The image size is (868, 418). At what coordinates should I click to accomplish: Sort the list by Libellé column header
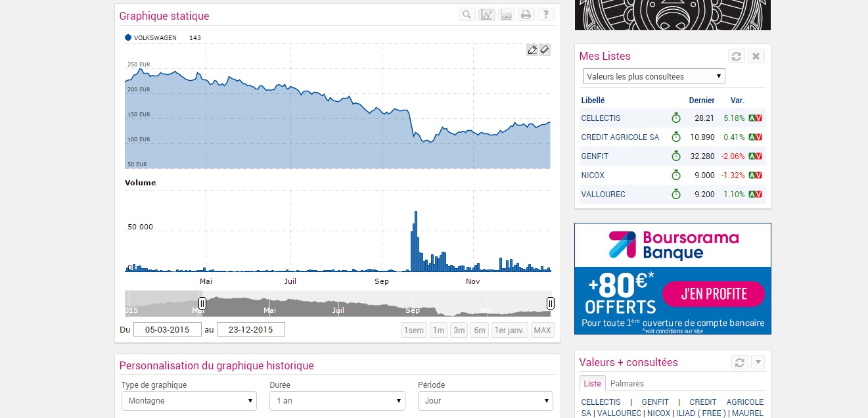pos(593,101)
